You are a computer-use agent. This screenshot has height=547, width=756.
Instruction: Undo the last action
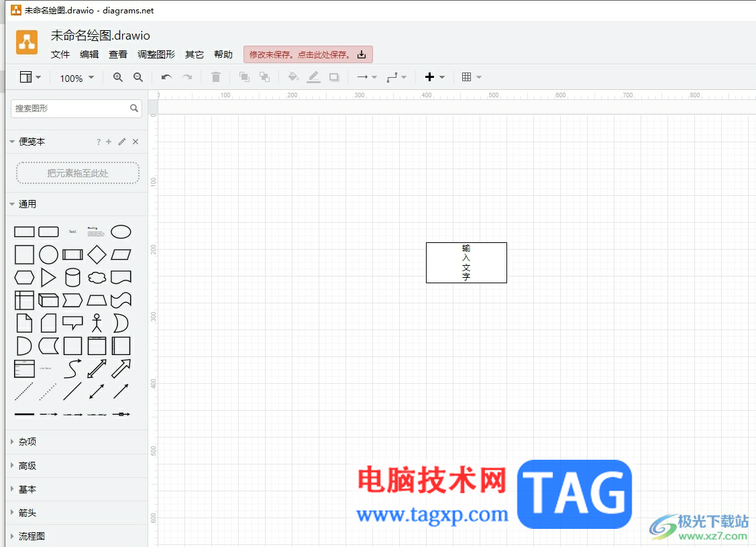click(167, 77)
